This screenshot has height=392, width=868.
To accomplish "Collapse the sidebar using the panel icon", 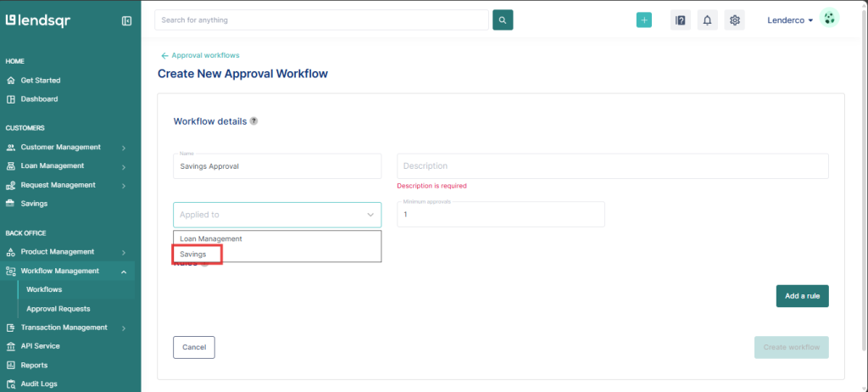I will tap(127, 20).
